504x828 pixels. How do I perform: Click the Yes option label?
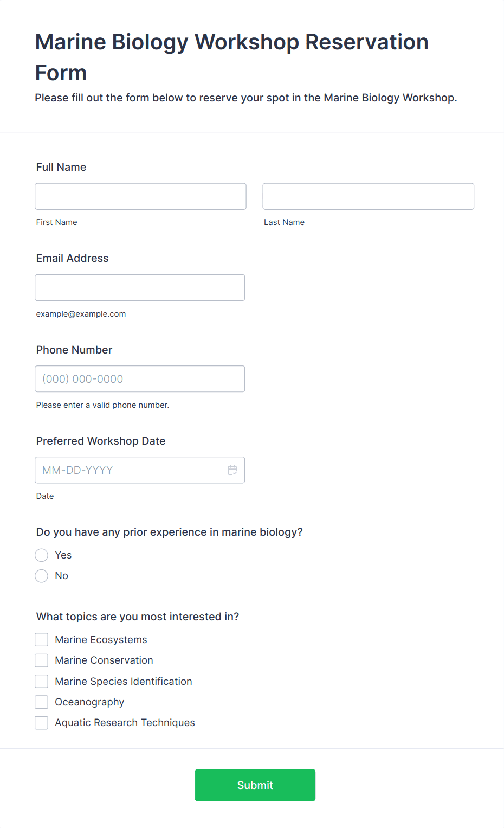tap(63, 555)
